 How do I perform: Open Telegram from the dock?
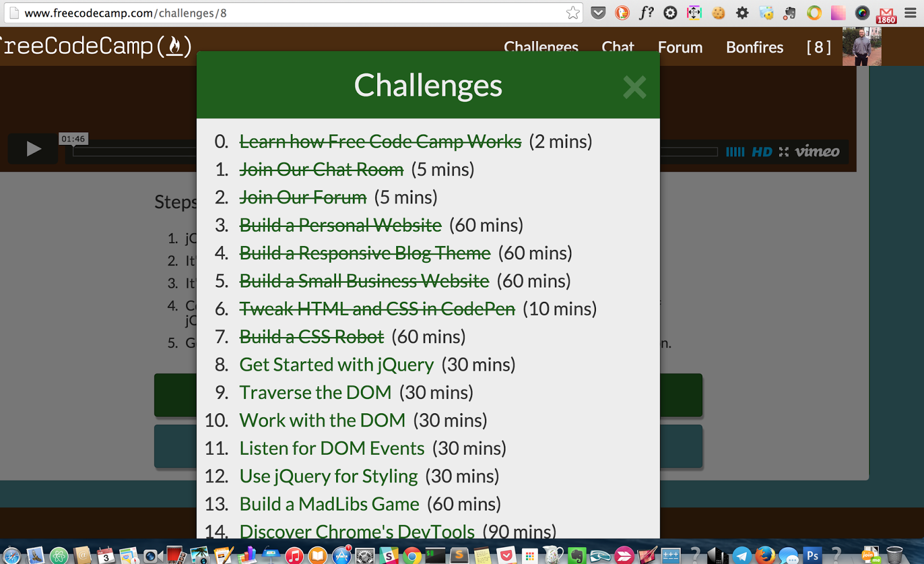[742, 556]
